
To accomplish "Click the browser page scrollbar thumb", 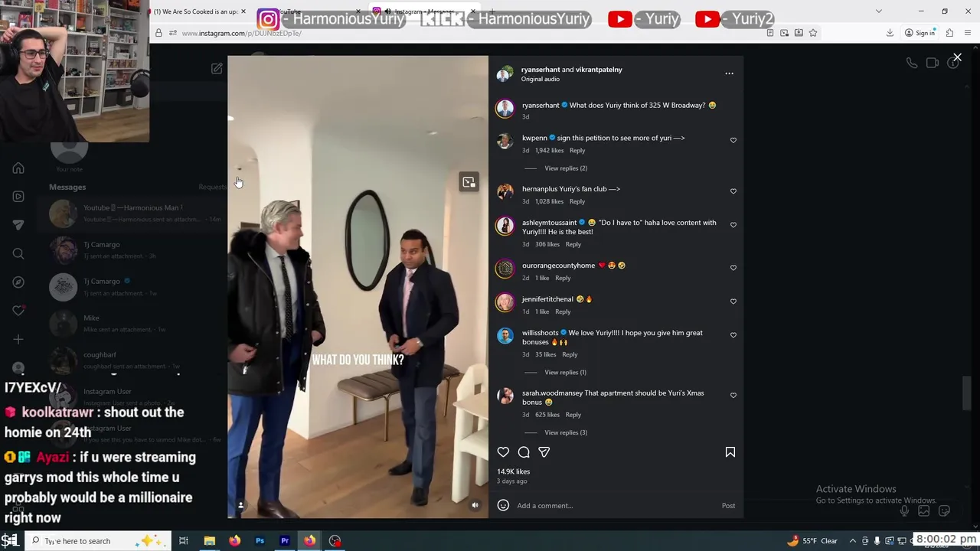I will click(968, 394).
